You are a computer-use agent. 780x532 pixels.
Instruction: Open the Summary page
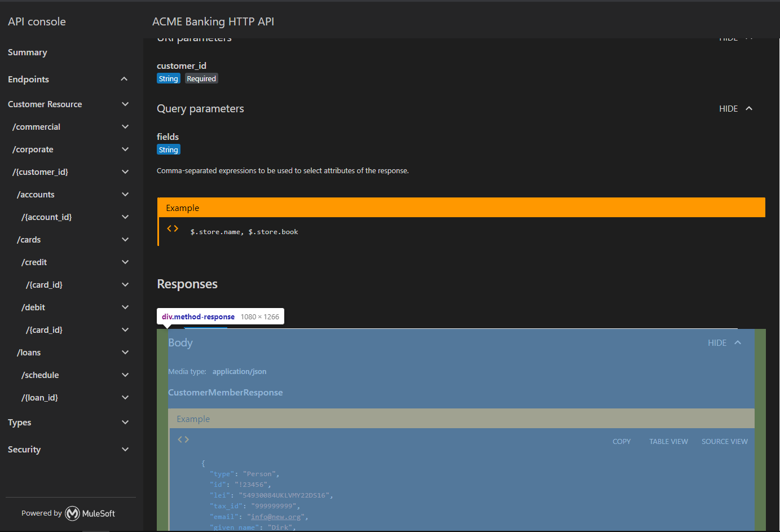pos(28,52)
